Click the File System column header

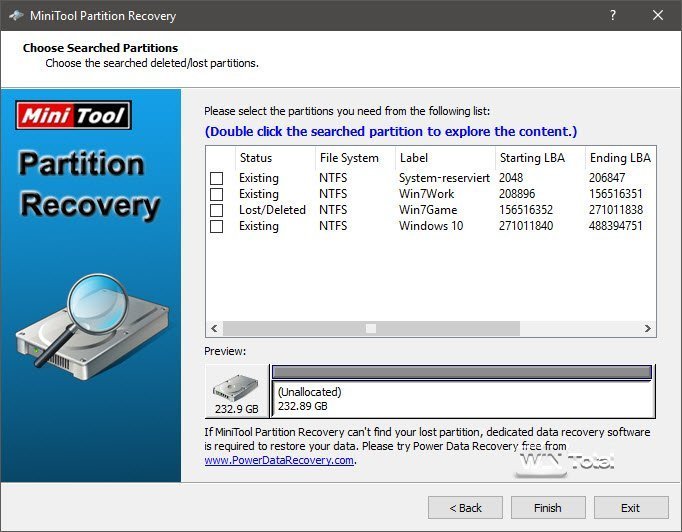tap(355, 158)
